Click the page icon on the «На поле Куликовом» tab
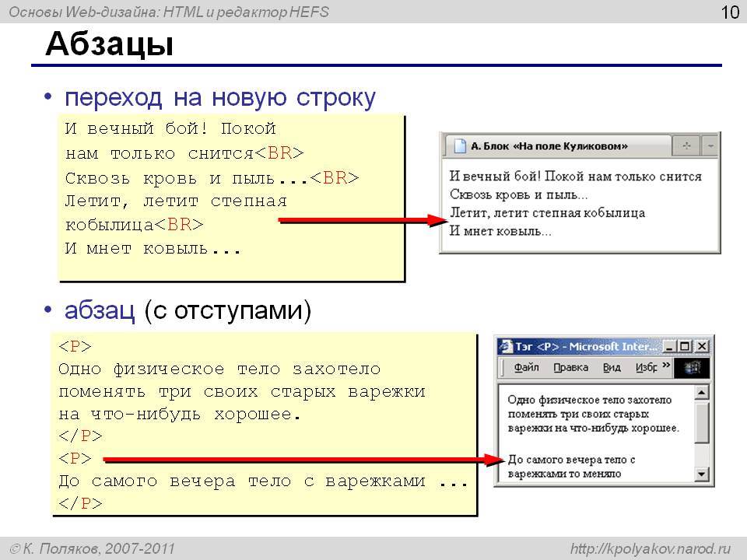 (460, 145)
